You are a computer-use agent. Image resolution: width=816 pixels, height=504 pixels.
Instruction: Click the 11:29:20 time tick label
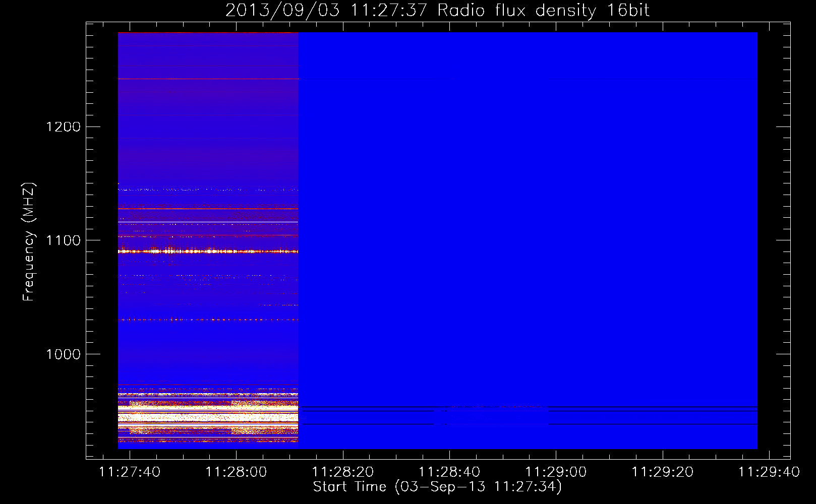[x=663, y=472]
